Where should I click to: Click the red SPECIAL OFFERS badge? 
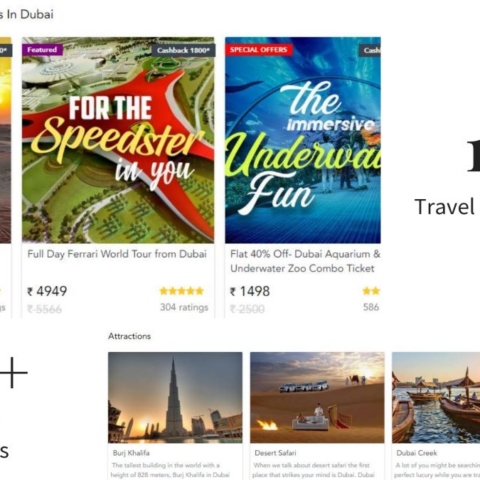pos(259,50)
